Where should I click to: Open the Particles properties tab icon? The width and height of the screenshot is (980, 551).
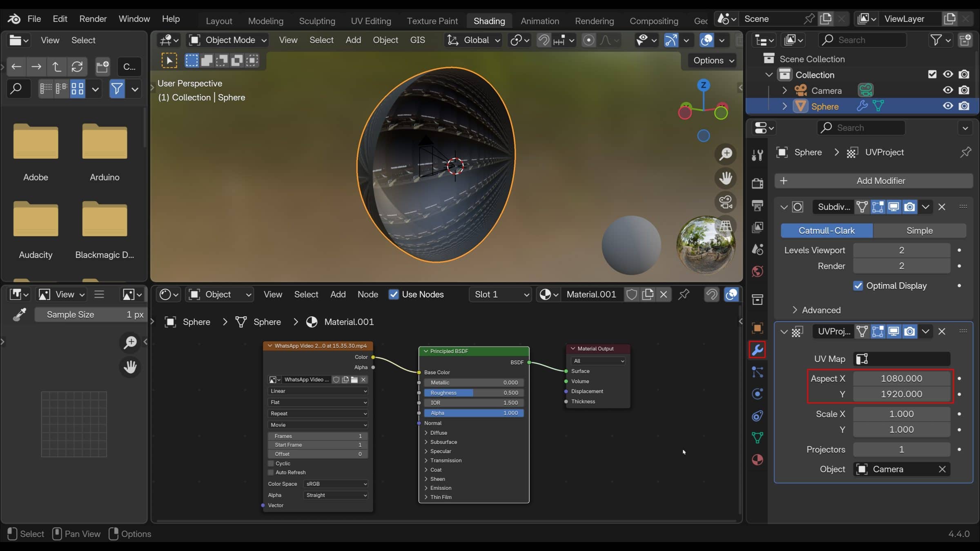coord(757,372)
